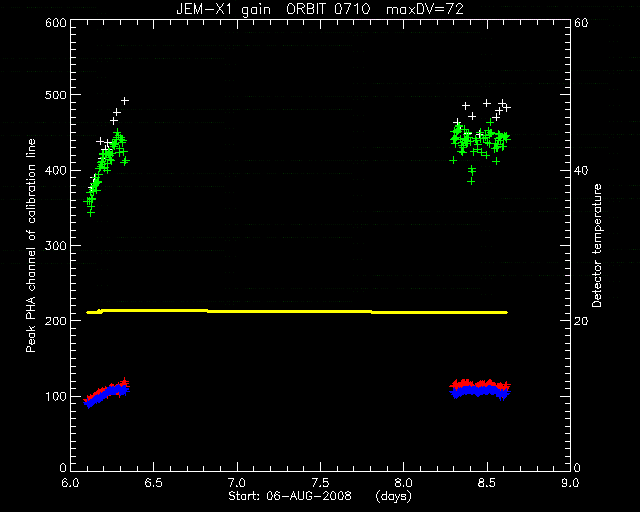Image resolution: width=640 pixels, height=512 pixels.
Task: Click the left green data point cluster
Action: point(106,171)
